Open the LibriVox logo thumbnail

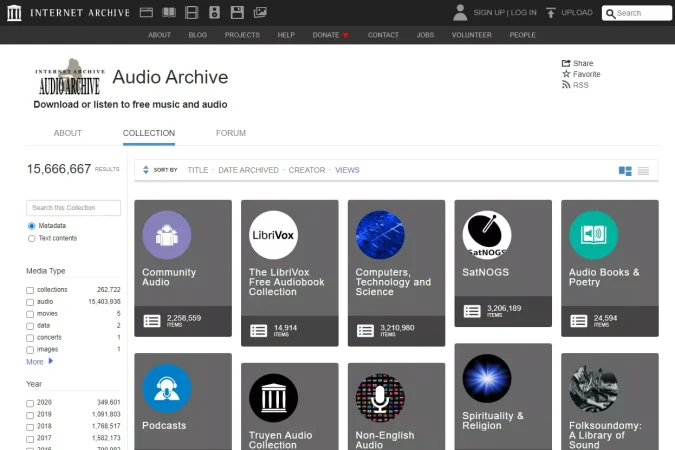[273, 235]
